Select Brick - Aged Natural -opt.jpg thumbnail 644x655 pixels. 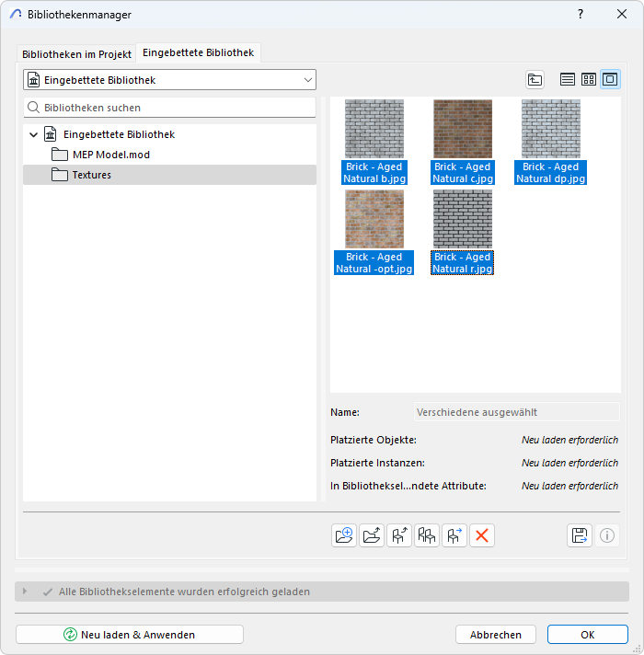(374, 219)
